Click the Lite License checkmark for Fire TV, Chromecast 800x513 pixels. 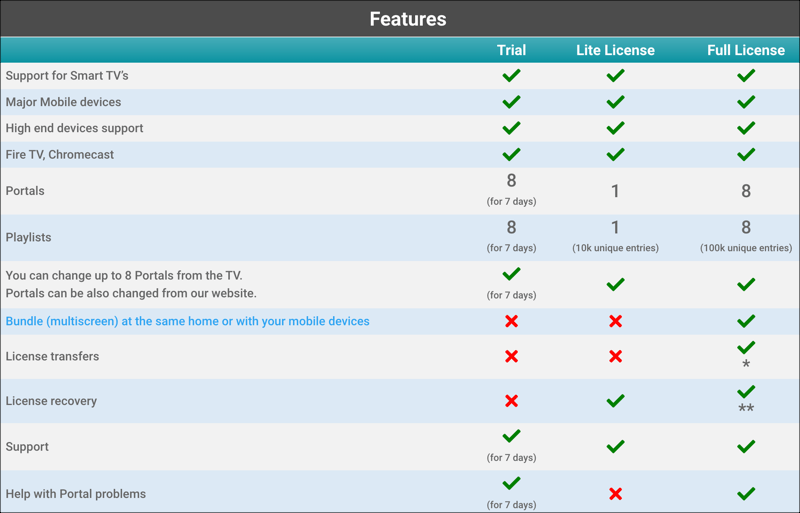pyautogui.click(x=615, y=155)
